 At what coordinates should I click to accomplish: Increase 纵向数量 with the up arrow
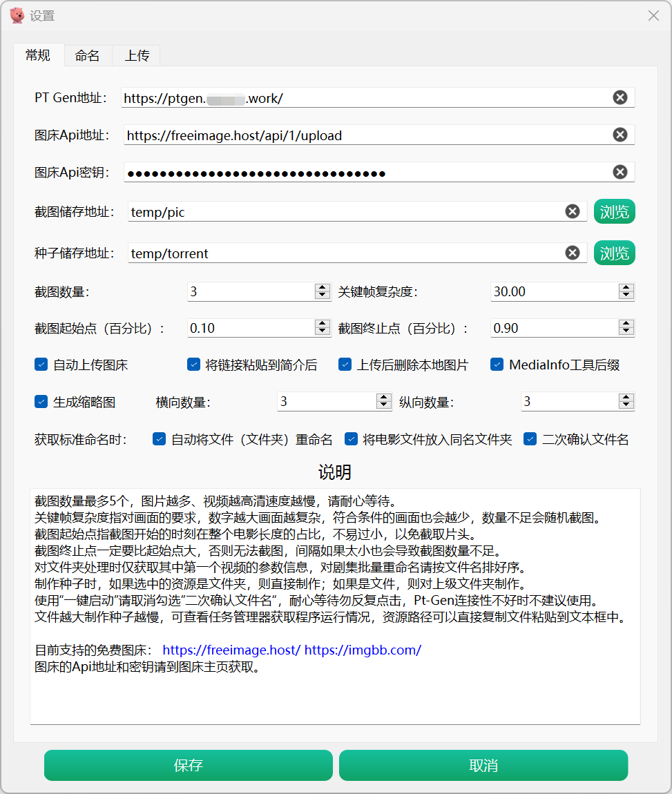coord(626,397)
